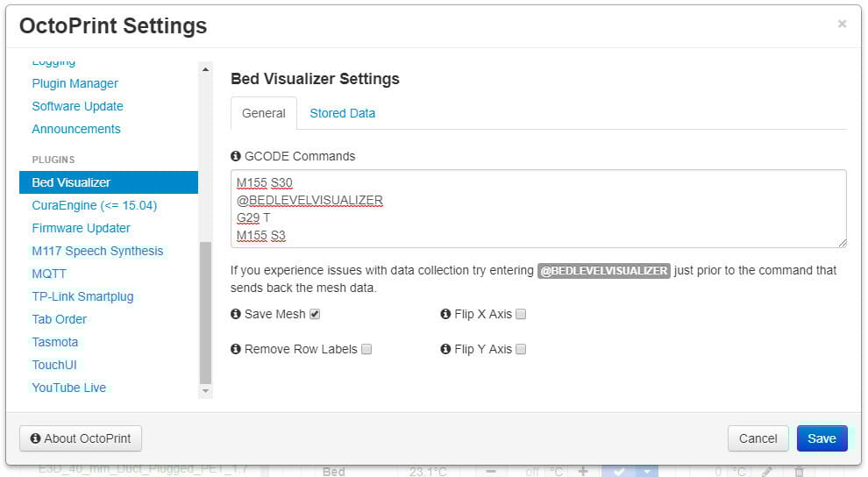Click the Save button
868x477 pixels.
point(822,438)
